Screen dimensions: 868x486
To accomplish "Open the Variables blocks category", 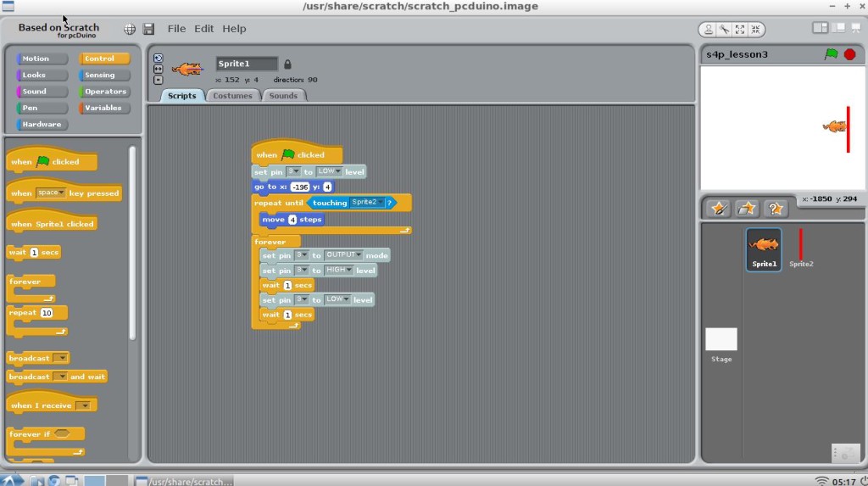I will [x=104, y=108].
